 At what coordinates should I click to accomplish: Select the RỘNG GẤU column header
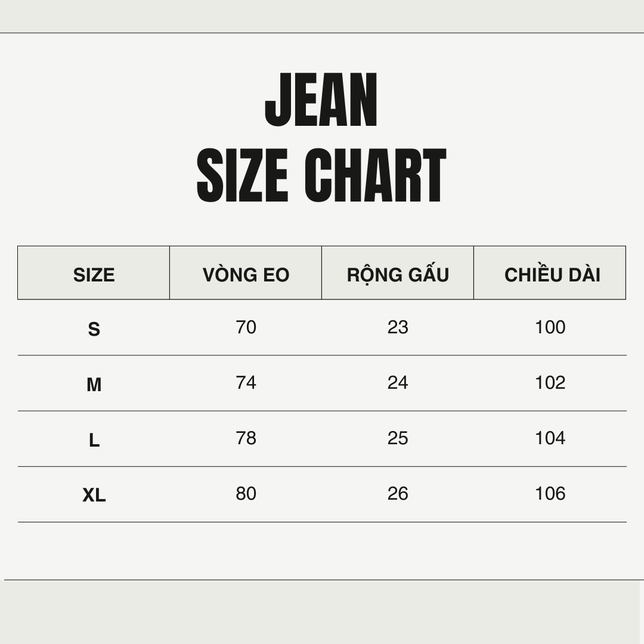coord(398,273)
